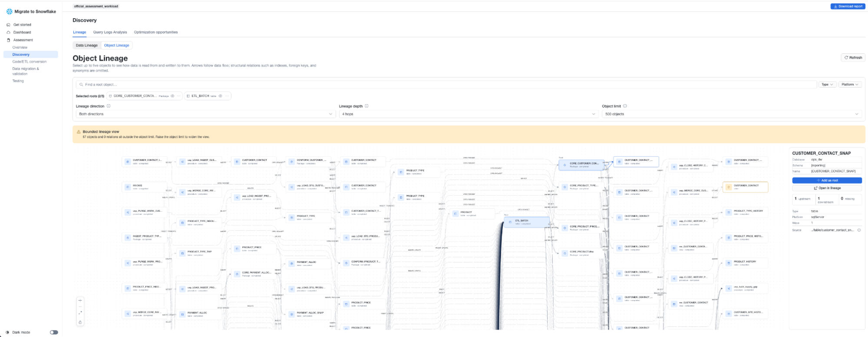Select the Object Lineage view
The width and height of the screenshot is (868, 337).
tap(116, 45)
